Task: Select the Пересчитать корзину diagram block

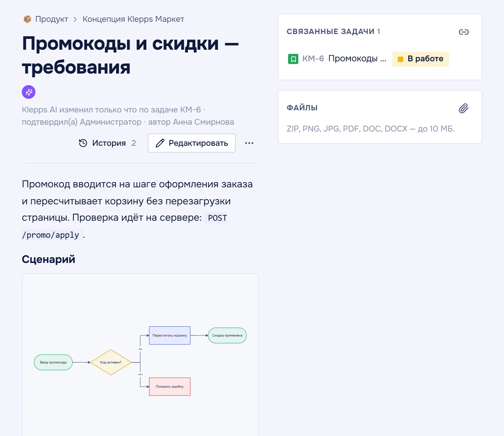Action: [x=170, y=336]
